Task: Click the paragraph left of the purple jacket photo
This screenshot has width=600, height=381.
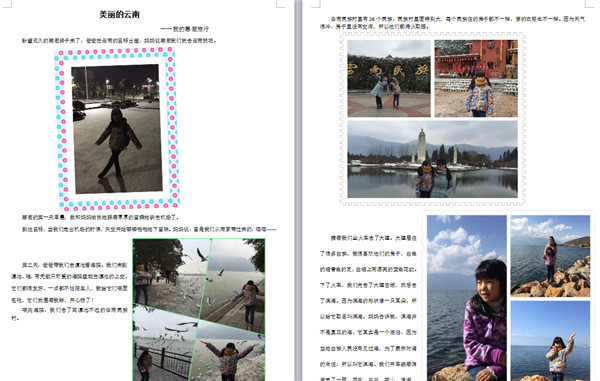Action: [368, 308]
